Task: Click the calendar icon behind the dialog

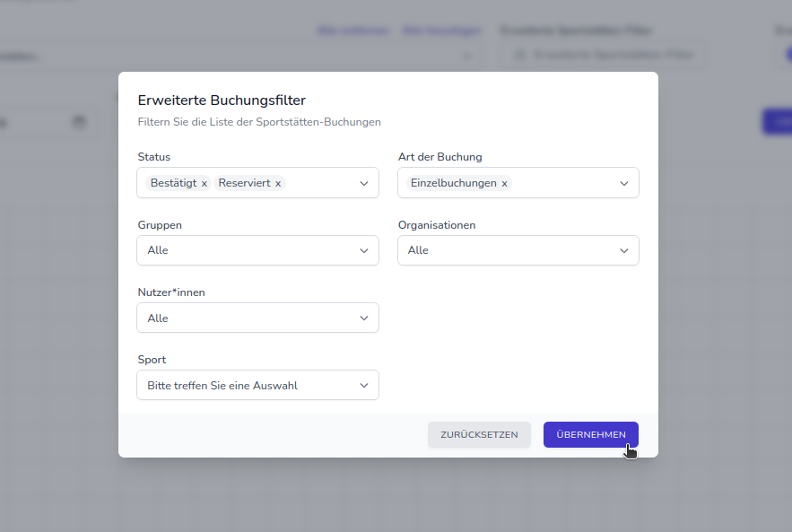Action: coord(79,122)
